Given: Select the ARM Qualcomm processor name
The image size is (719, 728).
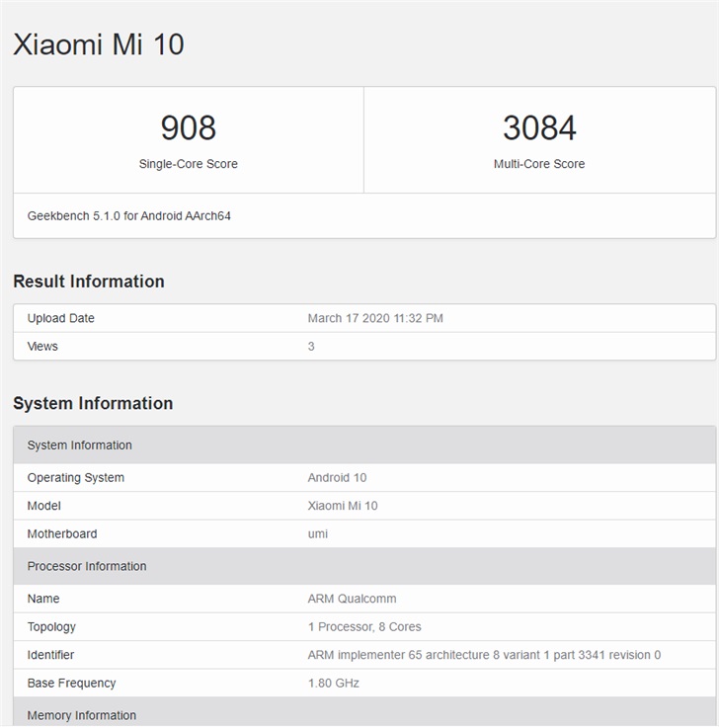Looking at the screenshot, I should [352, 599].
